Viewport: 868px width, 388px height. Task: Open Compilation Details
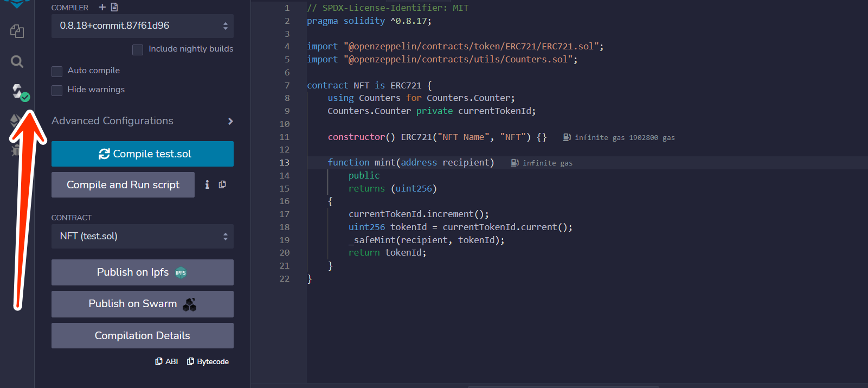click(x=143, y=335)
